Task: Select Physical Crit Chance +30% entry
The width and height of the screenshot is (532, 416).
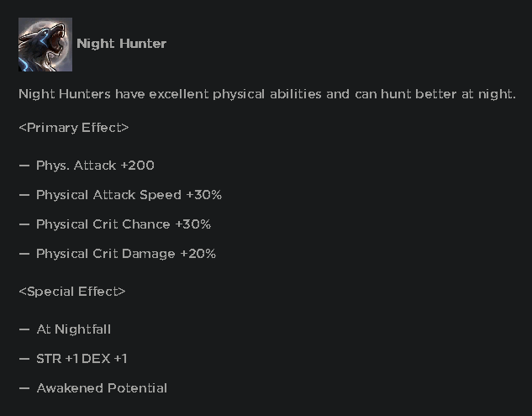Action: (124, 224)
